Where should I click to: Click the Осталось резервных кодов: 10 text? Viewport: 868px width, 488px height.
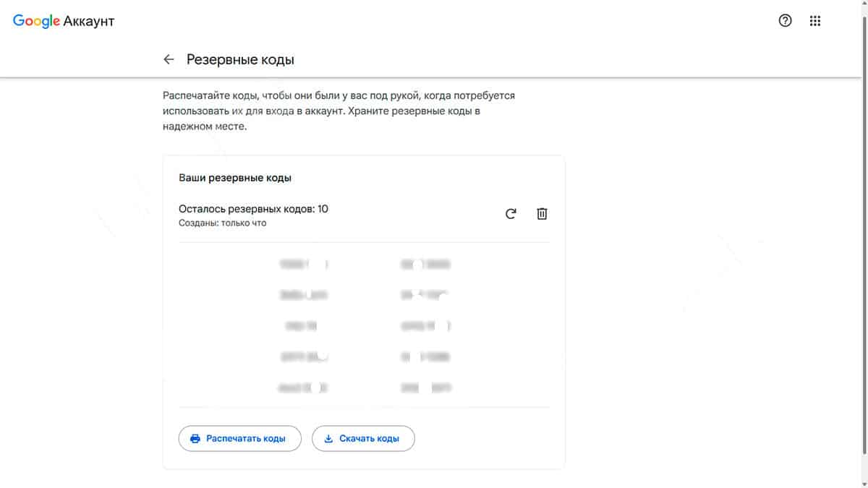coord(253,209)
